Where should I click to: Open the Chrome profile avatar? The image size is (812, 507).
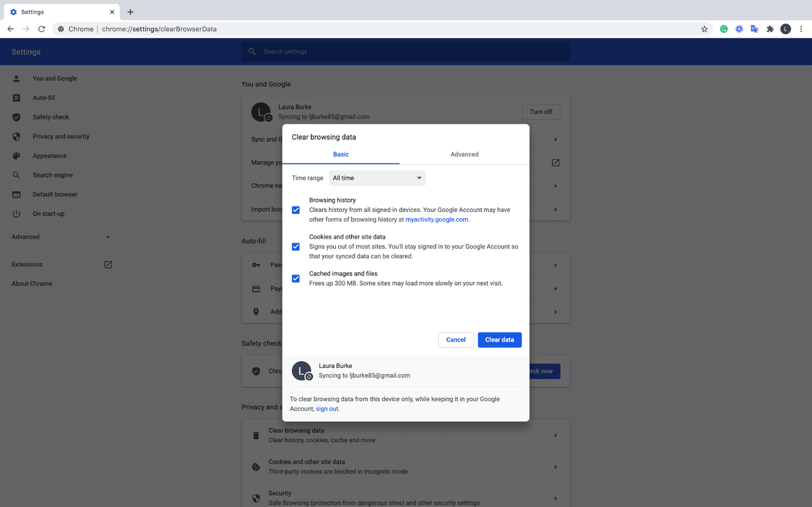[x=785, y=28]
